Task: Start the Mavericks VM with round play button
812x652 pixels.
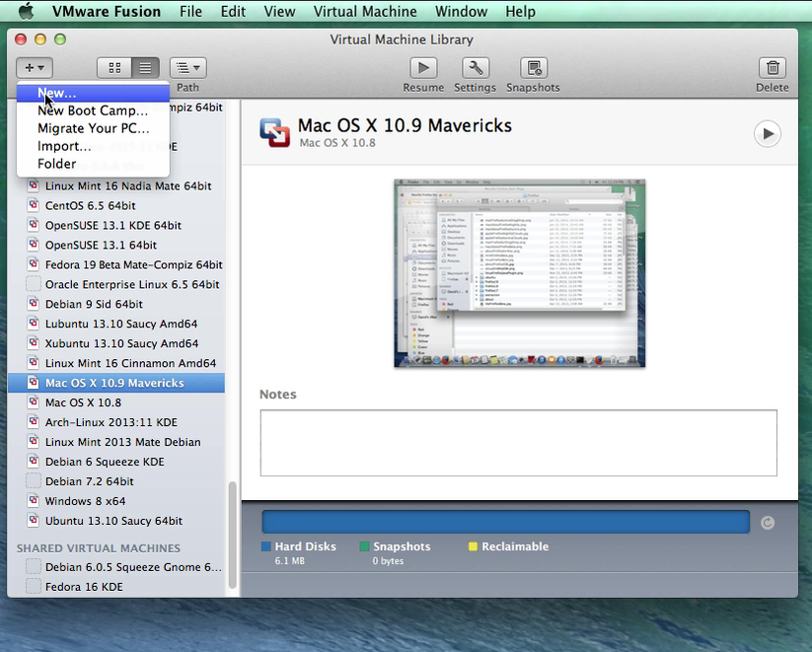Action: pyautogui.click(x=768, y=133)
